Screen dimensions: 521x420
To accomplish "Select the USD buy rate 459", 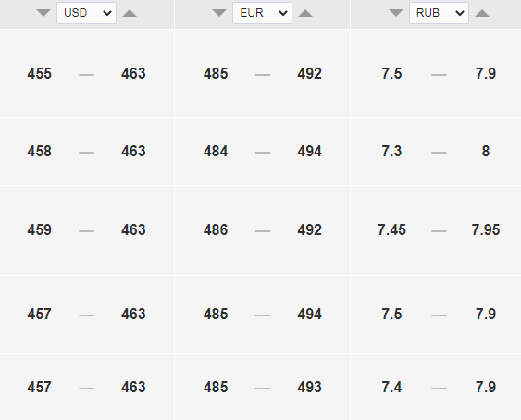I will pos(40,229).
